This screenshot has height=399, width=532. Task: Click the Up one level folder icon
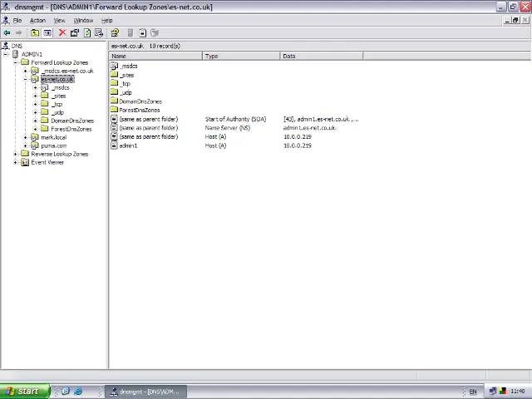35,33
